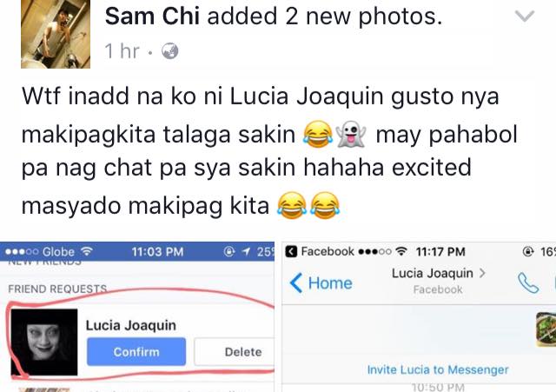The width and height of the screenshot is (556, 392).
Task: Tap the phone call icon in chat
Action: click(528, 282)
